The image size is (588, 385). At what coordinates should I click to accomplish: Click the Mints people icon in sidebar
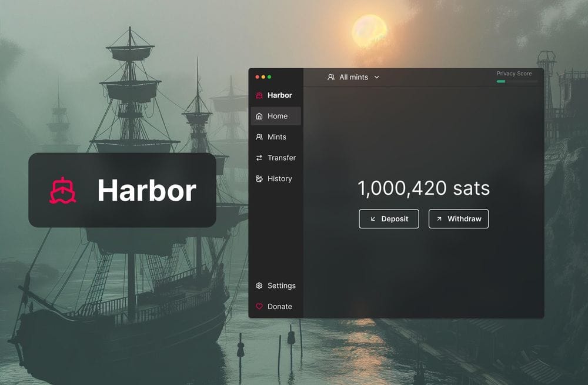(x=259, y=137)
